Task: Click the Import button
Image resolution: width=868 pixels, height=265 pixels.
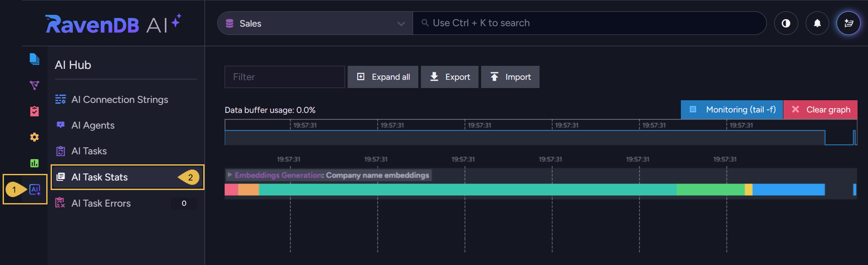Action: click(x=510, y=77)
